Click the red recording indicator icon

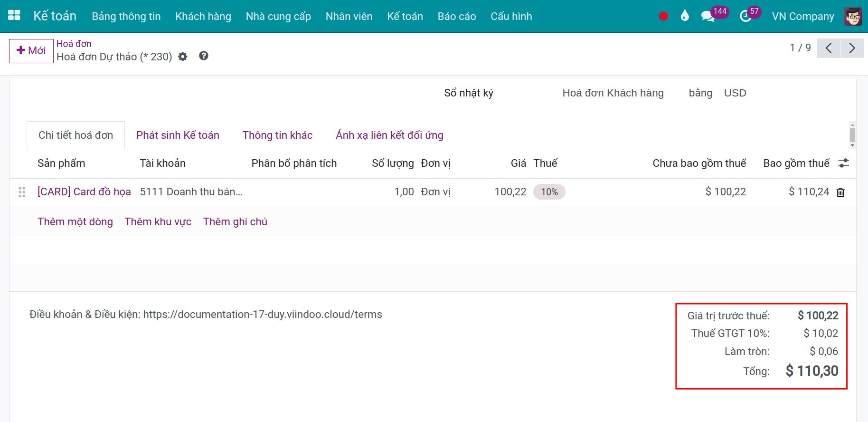(664, 16)
